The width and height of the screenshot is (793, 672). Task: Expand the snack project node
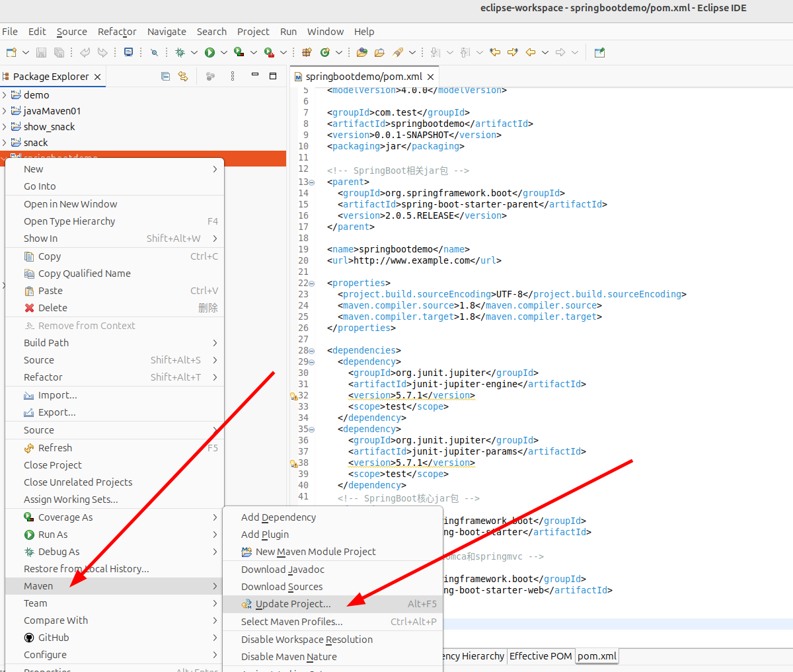[4, 143]
